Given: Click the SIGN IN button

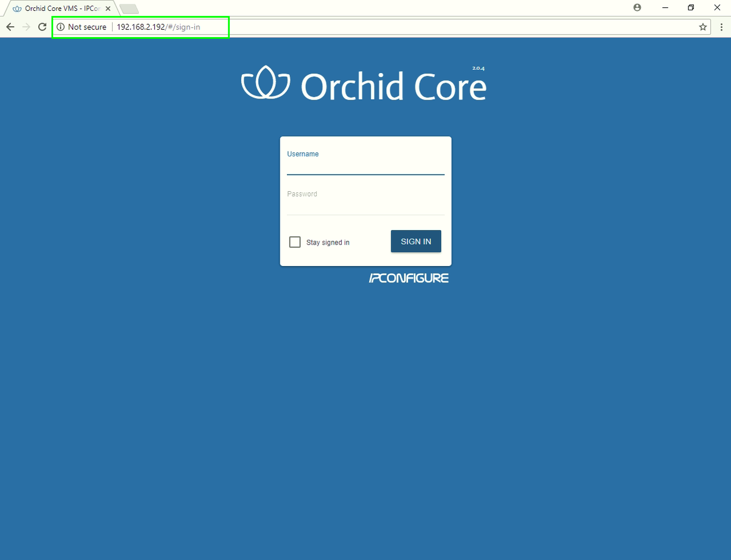Looking at the screenshot, I should 416,241.
